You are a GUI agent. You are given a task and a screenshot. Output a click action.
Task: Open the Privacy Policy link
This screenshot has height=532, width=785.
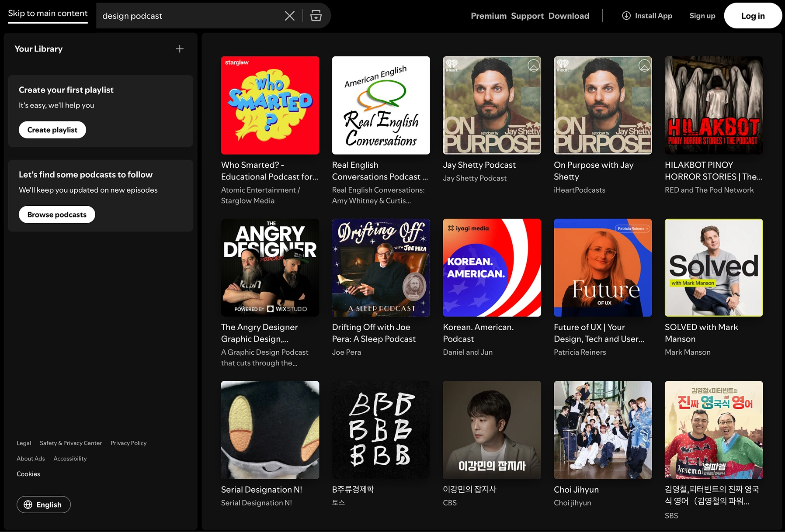(129, 443)
